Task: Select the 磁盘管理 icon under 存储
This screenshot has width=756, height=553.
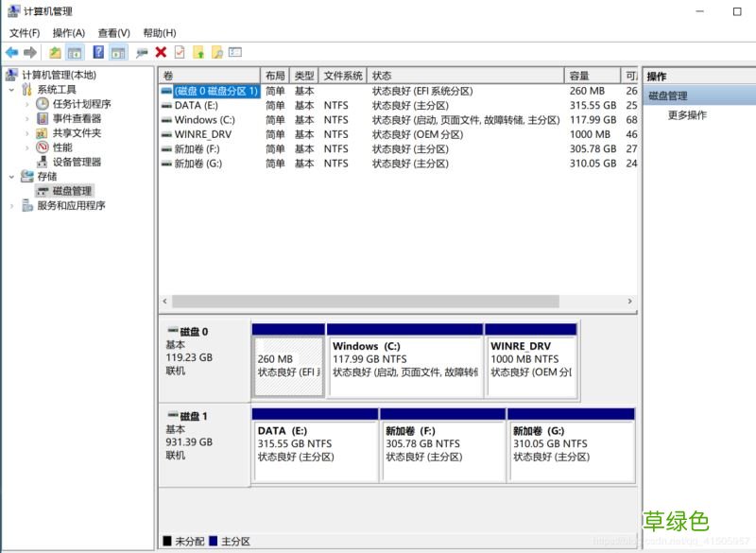Action: (x=45, y=189)
